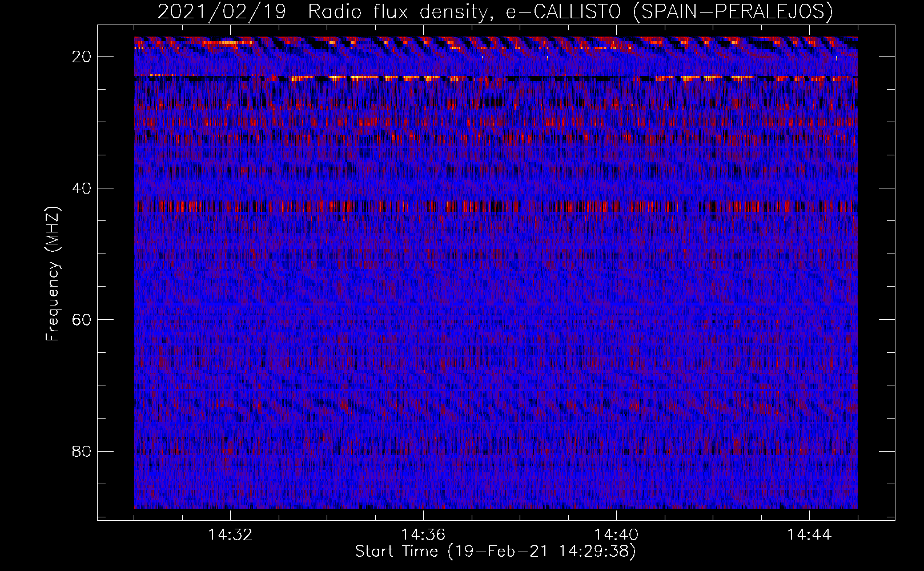
Task: Click the 14:40 time axis label
Action: tap(616, 535)
